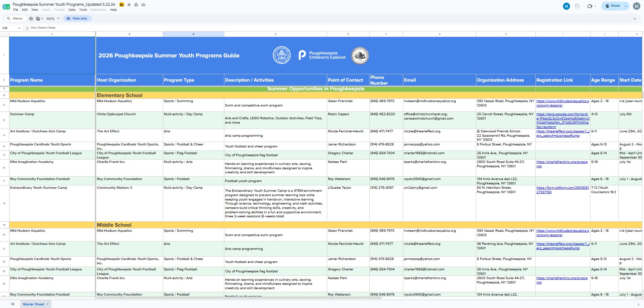The height and width of the screenshot is (308, 644).
Task: Open the Google Sheets home icon
Action: 6,7
